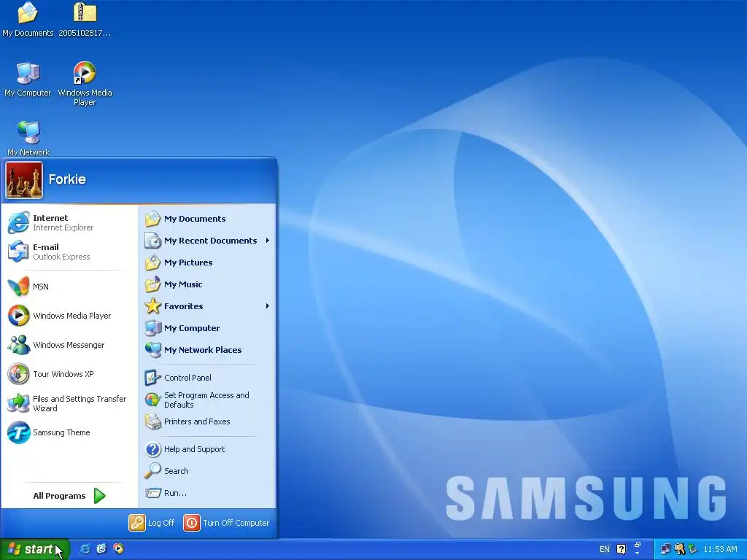Click the 11:53 AM taskbar clock

click(x=720, y=549)
